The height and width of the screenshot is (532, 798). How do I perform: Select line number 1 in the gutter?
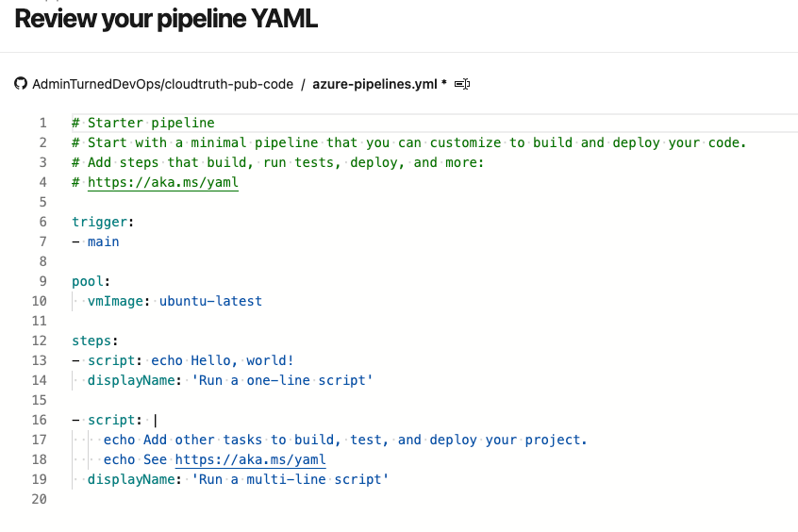click(42, 124)
